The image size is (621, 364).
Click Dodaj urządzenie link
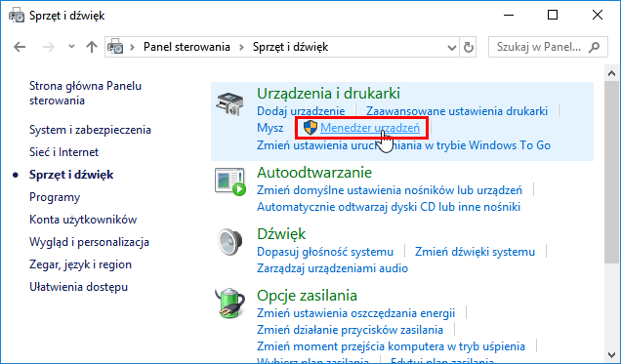coord(301,111)
